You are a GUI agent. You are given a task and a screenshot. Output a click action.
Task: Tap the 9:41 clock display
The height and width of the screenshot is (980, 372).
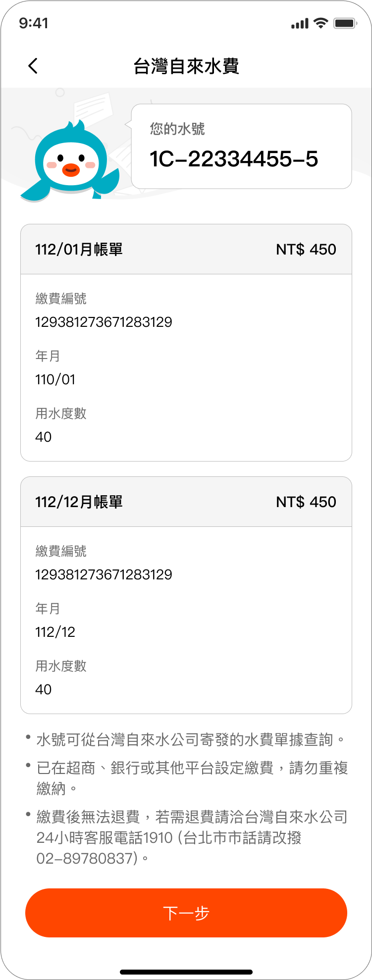point(34,23)
